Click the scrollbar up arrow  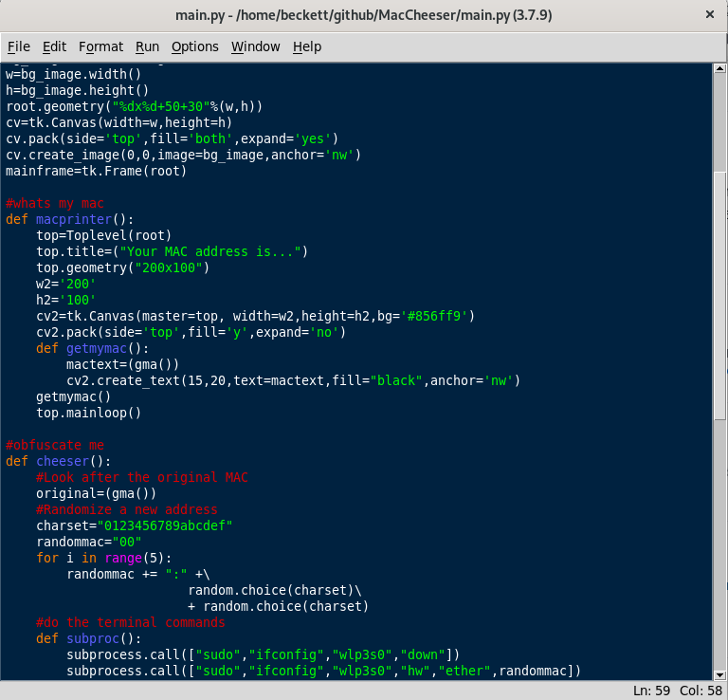click(x=719, y=68)
